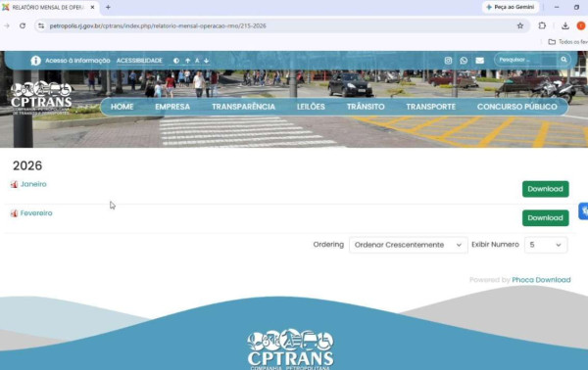This screenshot has width=588, height=370.
Task: Download the Fevereiro report
Action: (545, 218)
